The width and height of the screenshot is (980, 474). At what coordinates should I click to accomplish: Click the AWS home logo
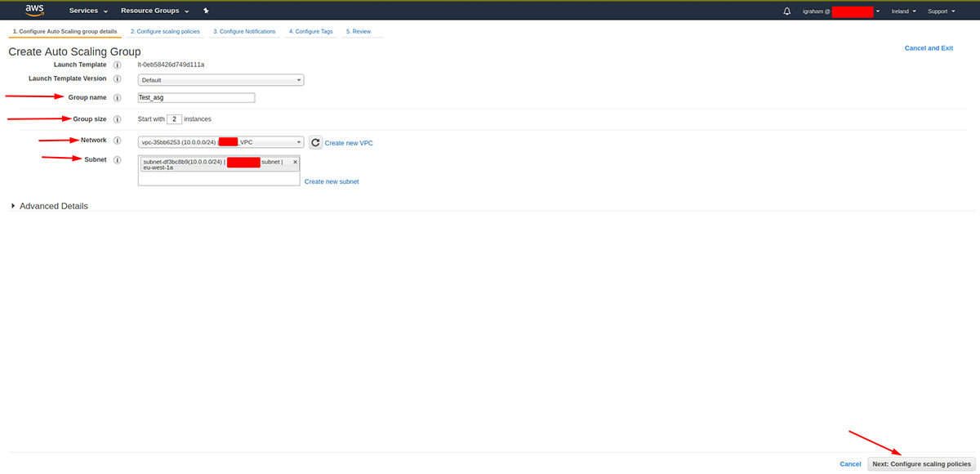(34, 10)
